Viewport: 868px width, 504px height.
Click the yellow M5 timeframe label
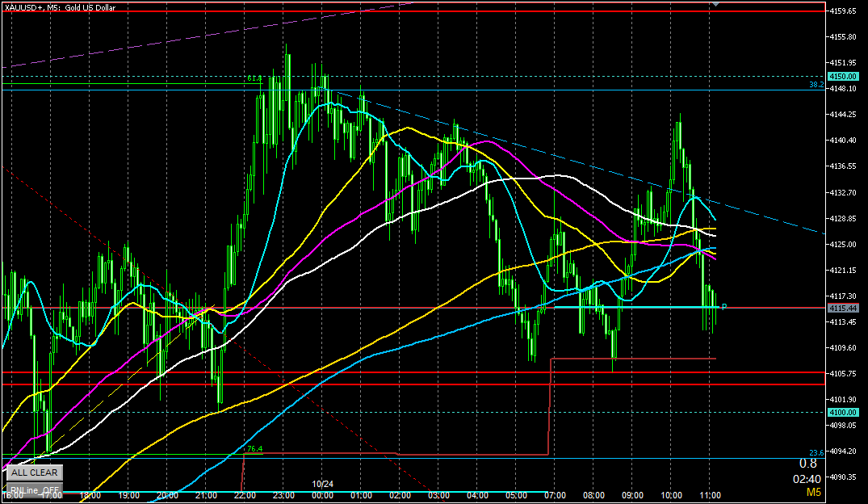pyautogui.click(x=814, y=492)
